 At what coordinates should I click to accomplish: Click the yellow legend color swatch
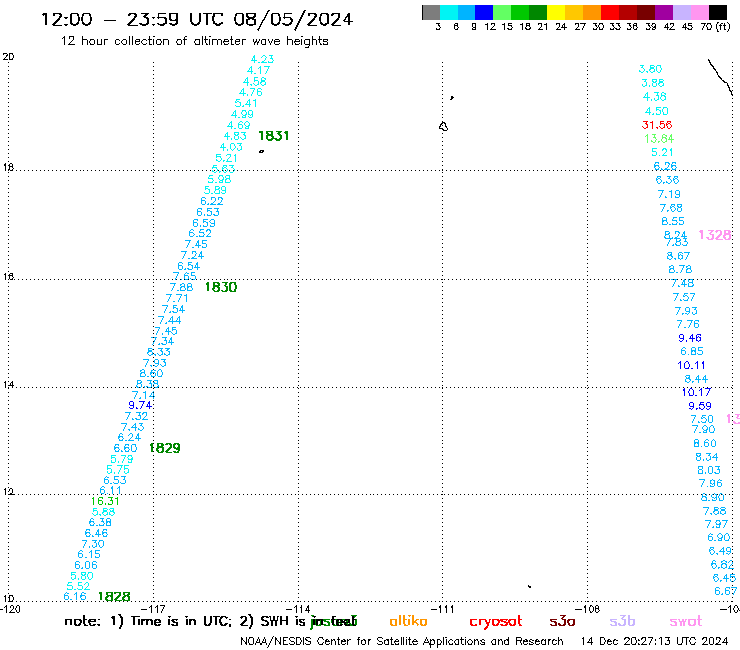pos(556,12)
